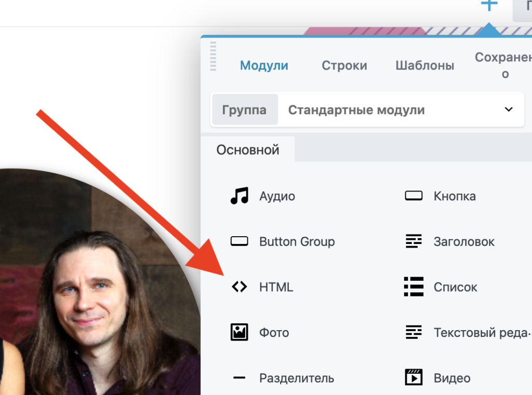Image resolution: width=532 pixels, height=395 pixels.
Task: Click the Separator module dash icon
Action: [x=240, y=378]
